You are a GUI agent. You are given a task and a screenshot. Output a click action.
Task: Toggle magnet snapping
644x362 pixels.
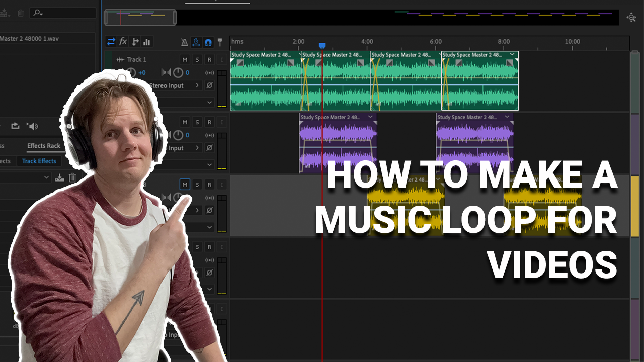click(x=208, y=42)
